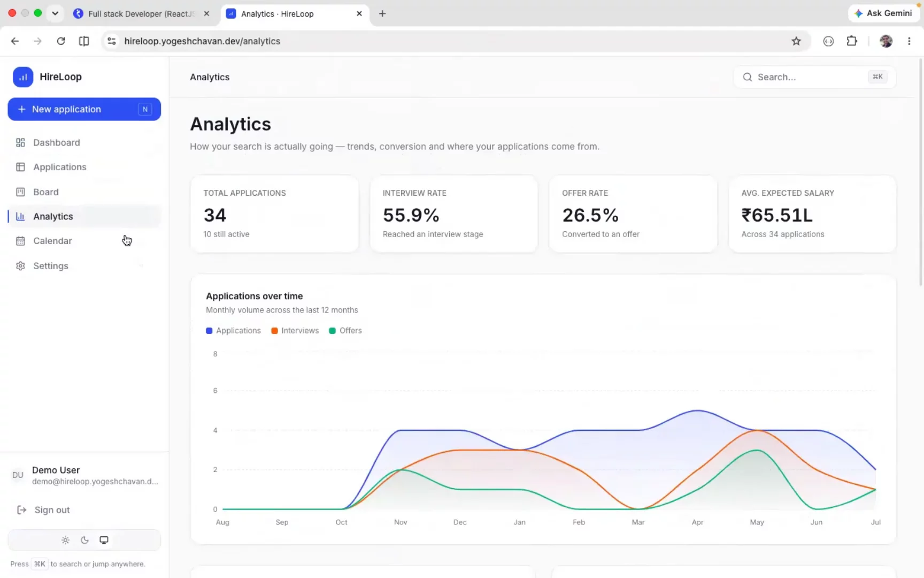Expand the tab search dropdown arrow

55,13
